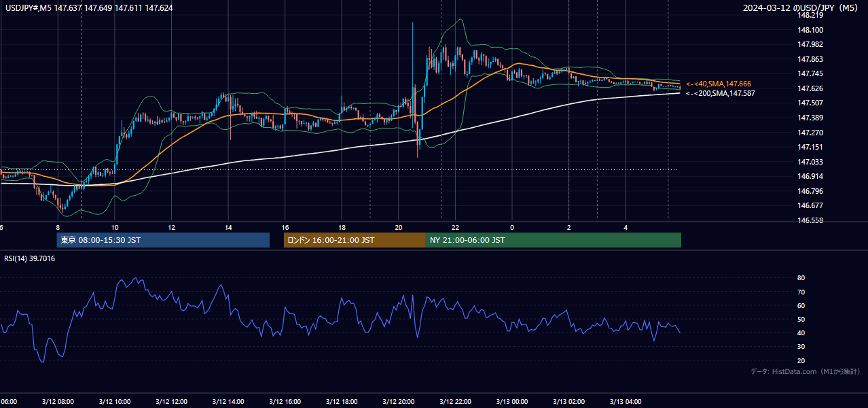Click the 3/13 04:00 date label
The width and height of the screenshot is (868, 408).
point(626,401)
